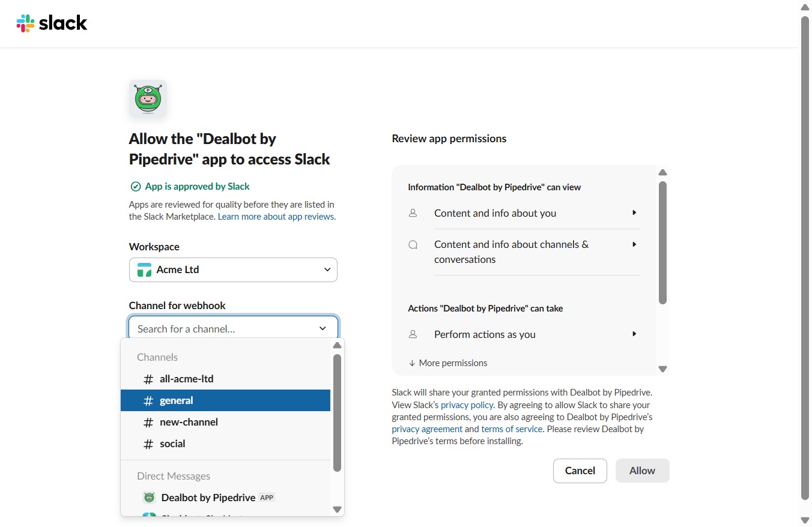Expand Content and info about channels & conversations
The height and width of the screenshot is (527, 812).
523,252
